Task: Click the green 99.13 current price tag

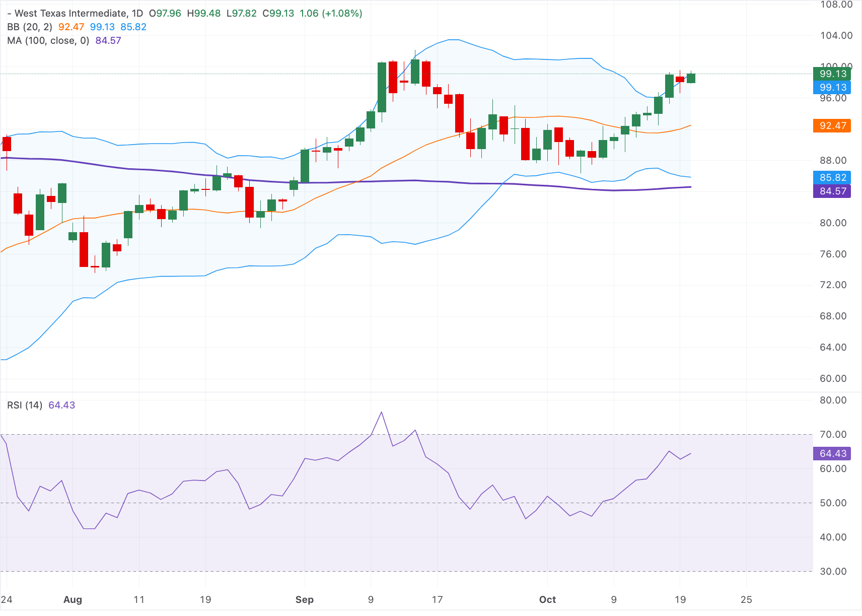Action: coord(832,74)
